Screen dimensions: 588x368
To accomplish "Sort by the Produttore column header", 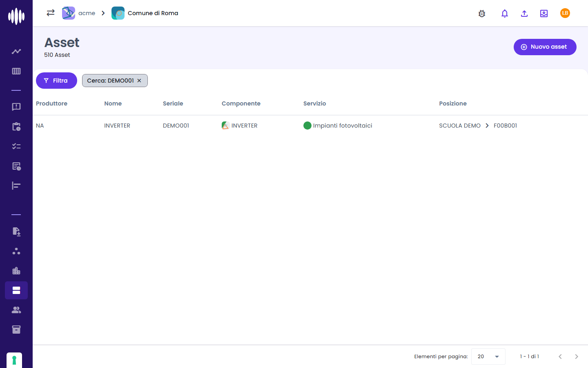I will 51,103.
